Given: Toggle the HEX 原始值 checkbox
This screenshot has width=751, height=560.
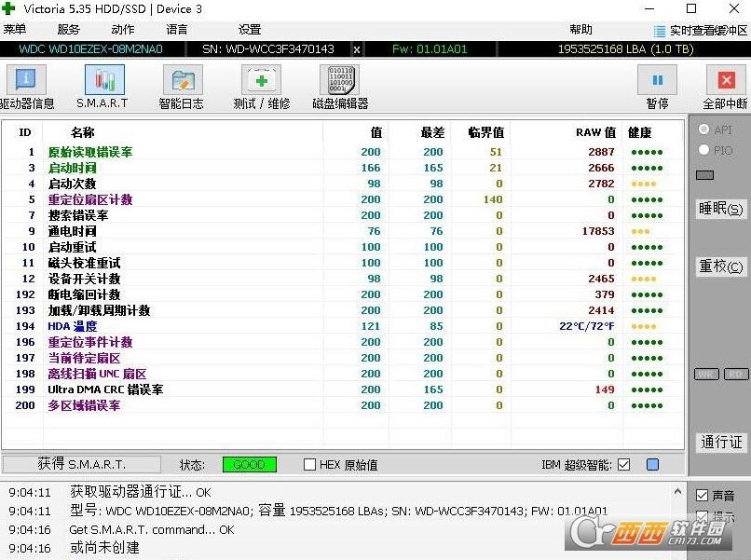Looking at the screenshot, I should pyautogui.click(x=310, y=465).
